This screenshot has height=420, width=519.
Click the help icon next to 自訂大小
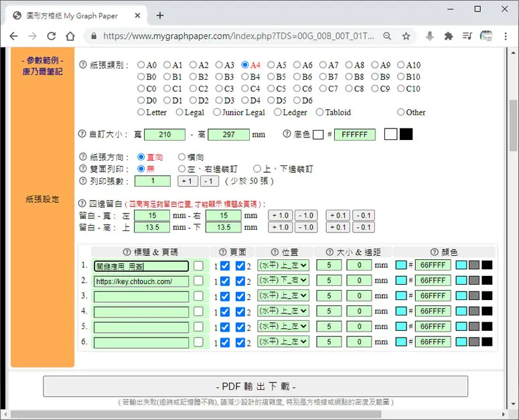(x=82, y=134)
